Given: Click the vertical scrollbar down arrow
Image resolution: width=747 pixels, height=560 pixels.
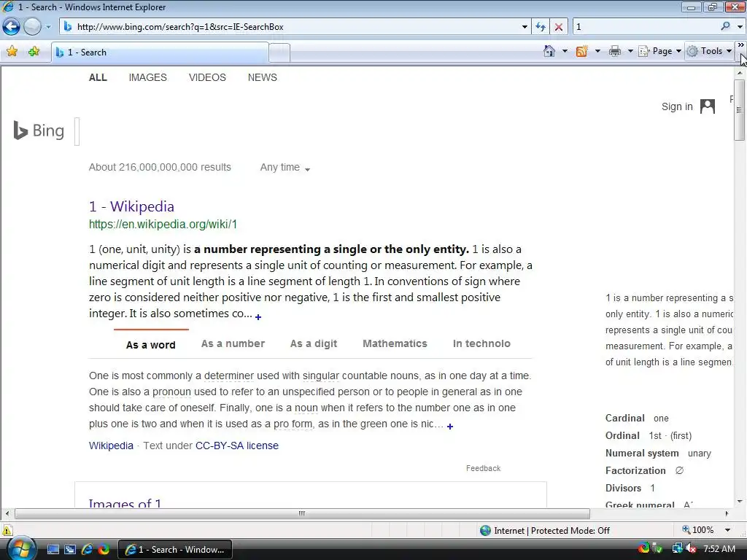Looking at the screenshot, I should pos(740,501).
